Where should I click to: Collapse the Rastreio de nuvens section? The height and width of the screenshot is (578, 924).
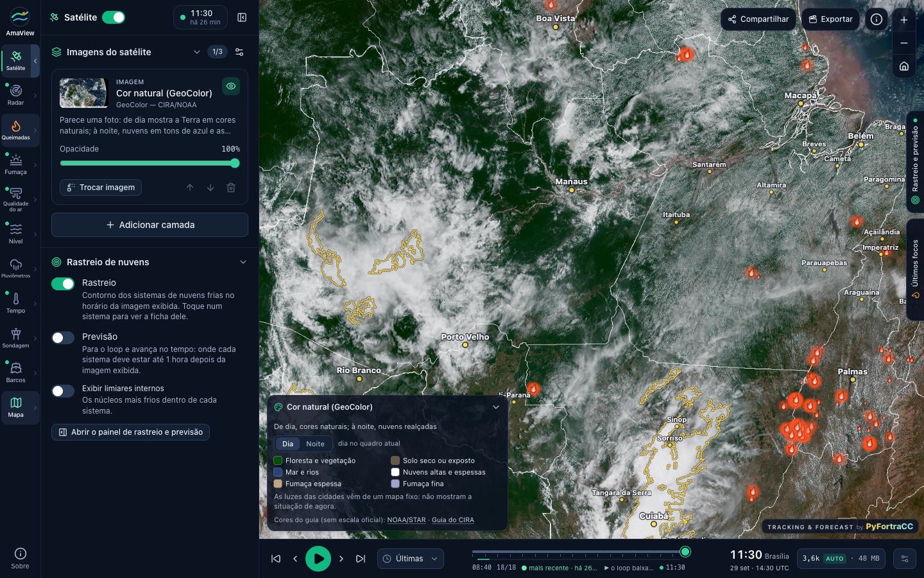click(x=243, y=262)
